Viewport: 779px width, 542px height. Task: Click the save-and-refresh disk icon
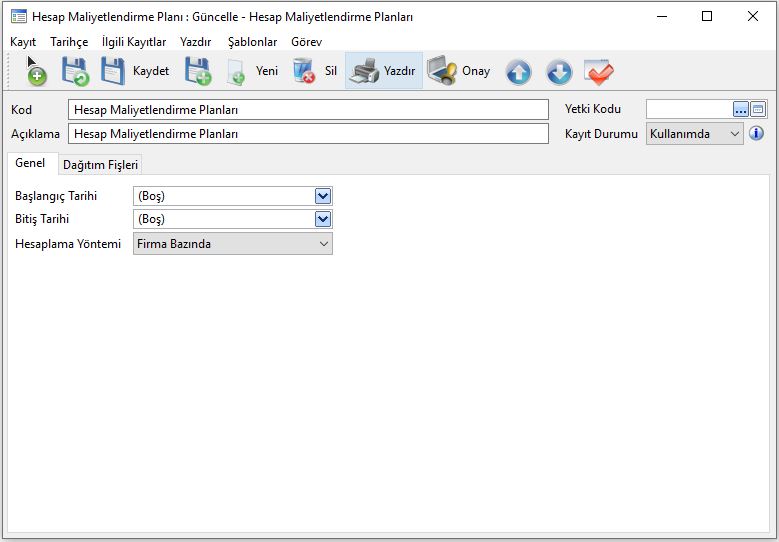click(75, 72)
